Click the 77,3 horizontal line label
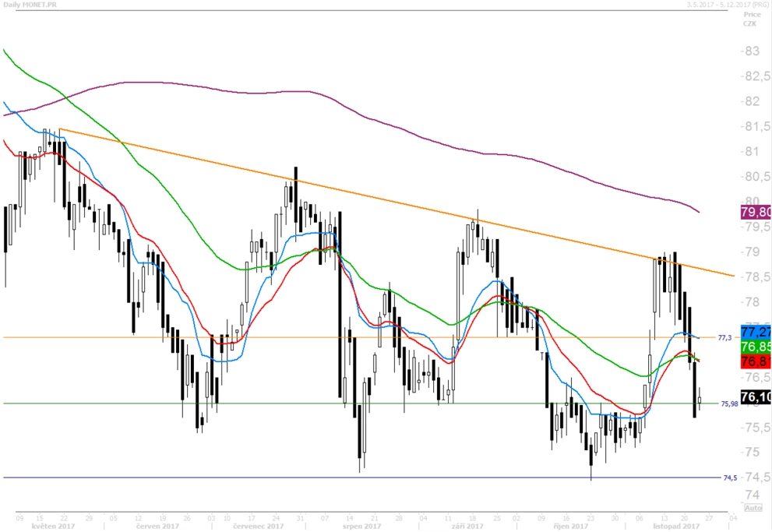Screen dimensions: 772x532 pos(724,337)
